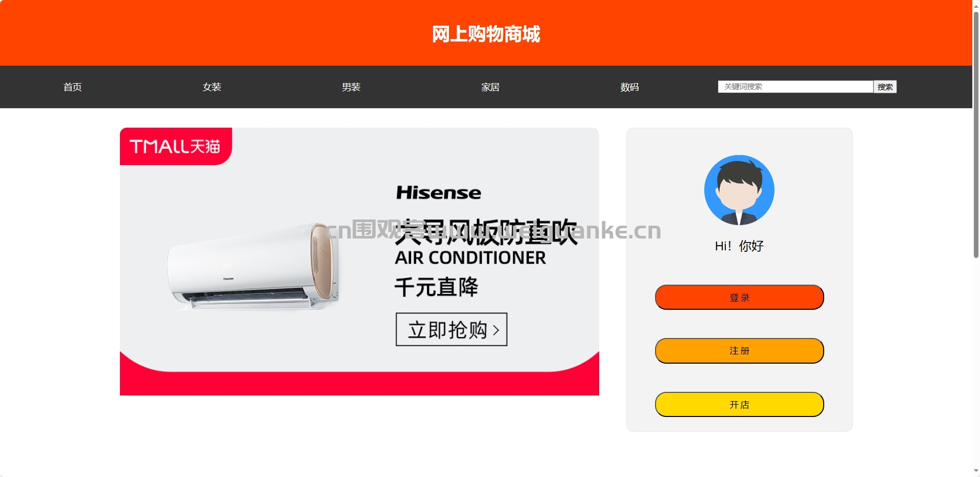Click the orange-red 登录 button
Screen dimensions: 980x477
click(x=739, y=297)
